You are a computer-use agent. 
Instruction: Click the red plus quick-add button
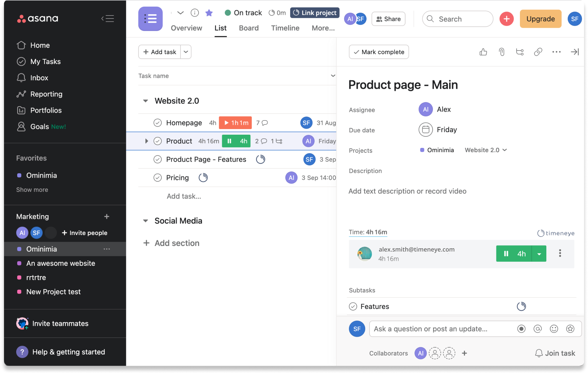[x=506, y=19]
